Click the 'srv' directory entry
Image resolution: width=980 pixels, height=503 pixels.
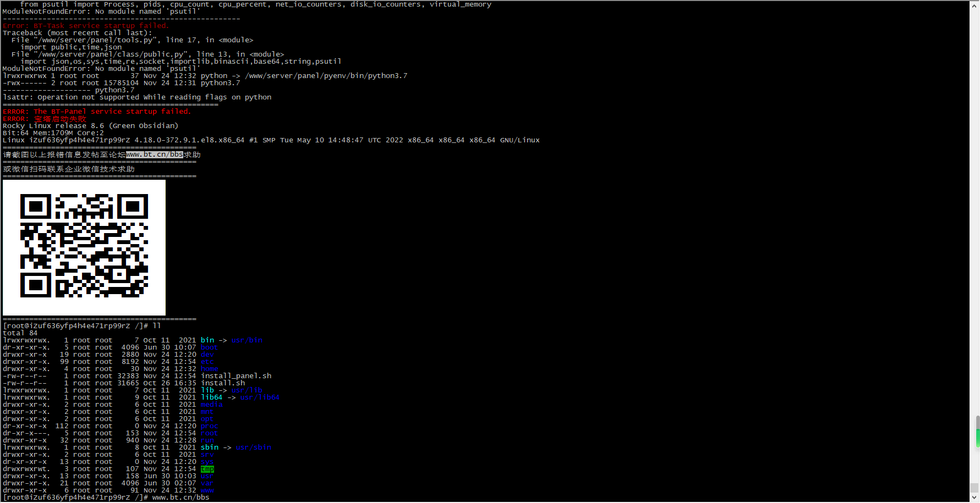[x=207, y=455]
